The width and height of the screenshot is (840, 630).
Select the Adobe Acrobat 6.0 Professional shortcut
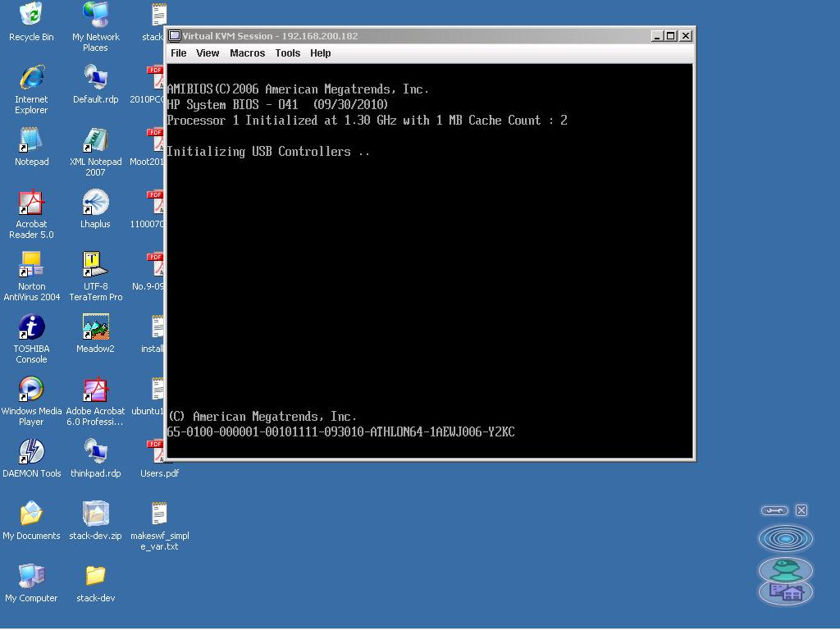click(96, 390)
